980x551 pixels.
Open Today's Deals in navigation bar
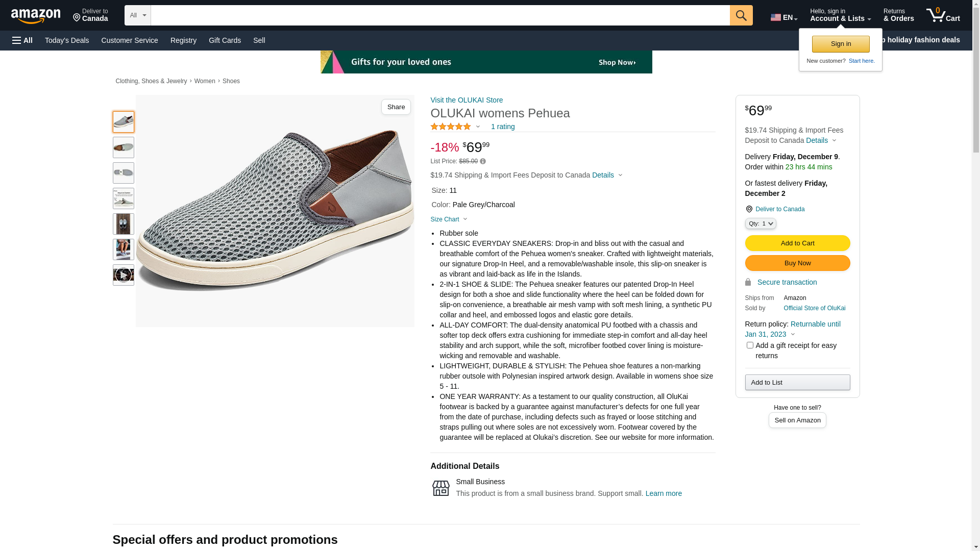click(67, 40)
